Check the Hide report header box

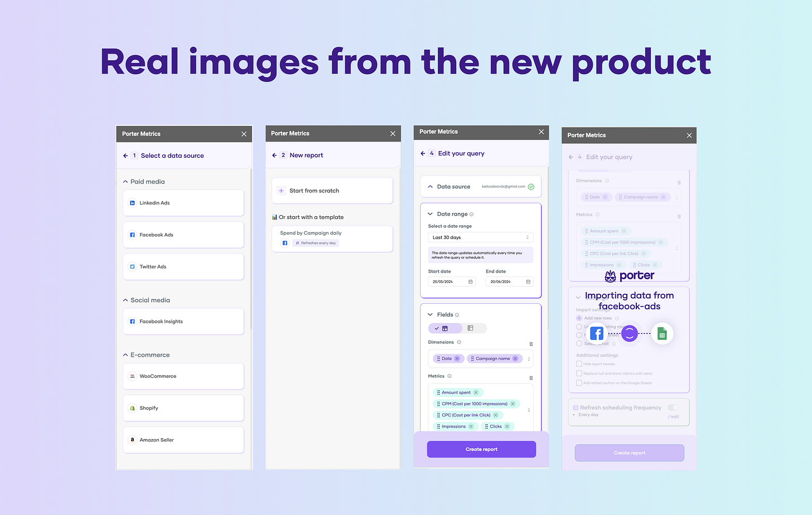tap(579, 364)
